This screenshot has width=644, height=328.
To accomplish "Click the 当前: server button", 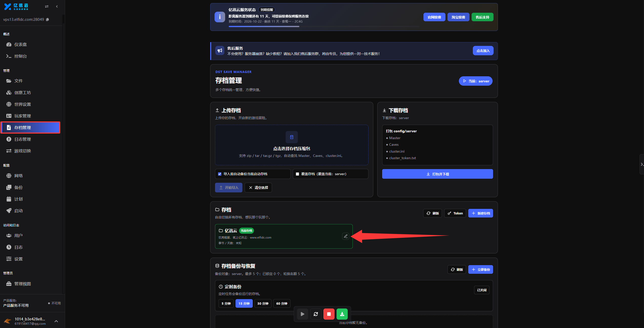I will [476, 81].
